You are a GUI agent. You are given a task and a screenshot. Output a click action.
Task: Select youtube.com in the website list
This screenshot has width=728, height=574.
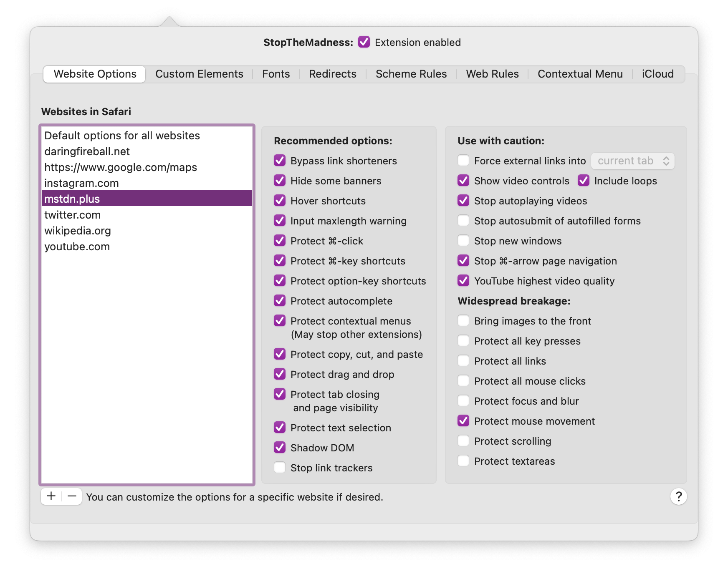click(77, 247)
